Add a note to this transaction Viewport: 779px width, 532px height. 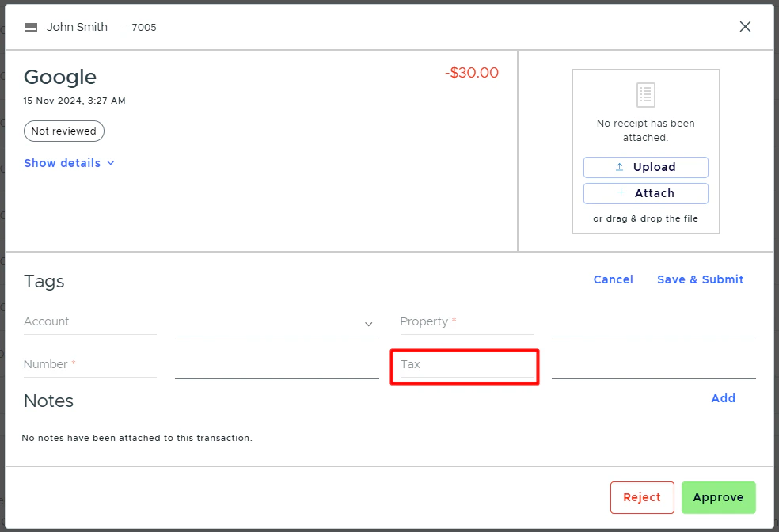point(723,398)
